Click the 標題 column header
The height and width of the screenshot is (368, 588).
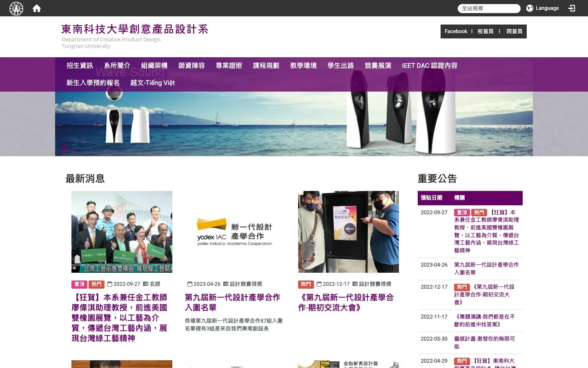pyautogui.click(x=459, y=198)
